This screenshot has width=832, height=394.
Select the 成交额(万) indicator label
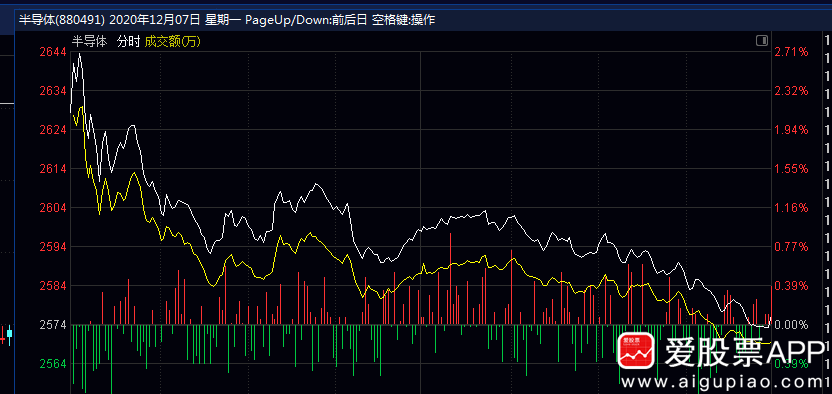click(x=172, y=41)
